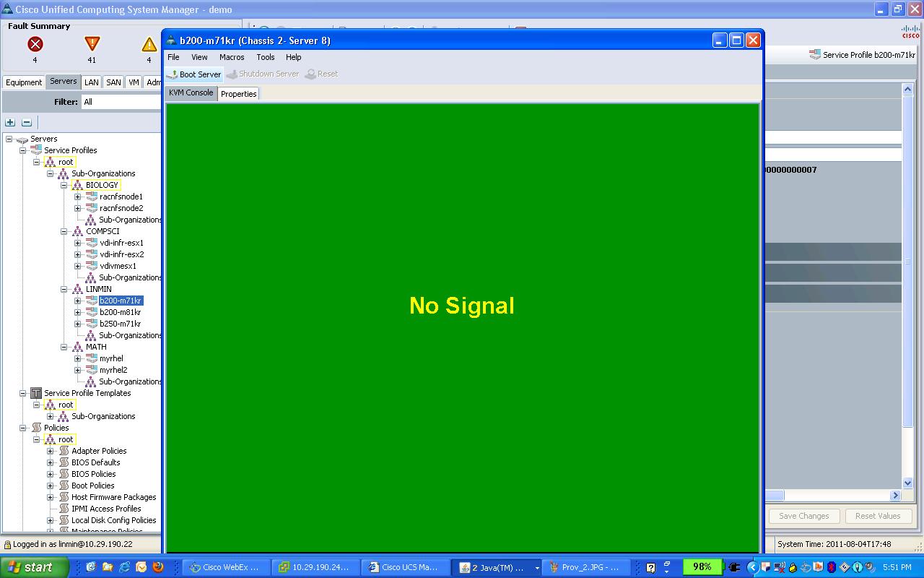
Task: Click the Service Profile Templates icon
Action: (x=36, y=393)
